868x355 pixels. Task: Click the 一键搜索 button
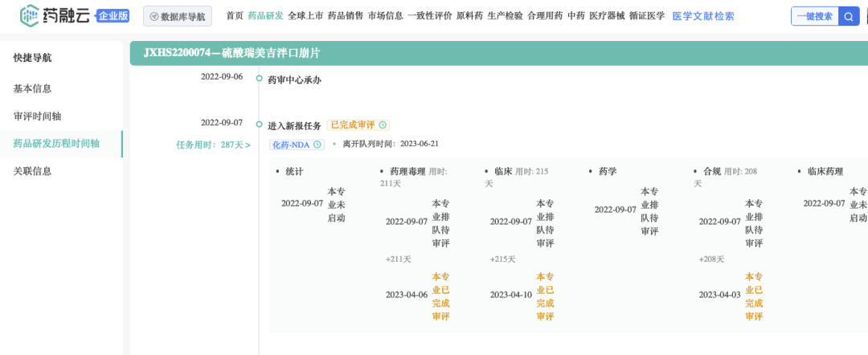click(814, 16)
